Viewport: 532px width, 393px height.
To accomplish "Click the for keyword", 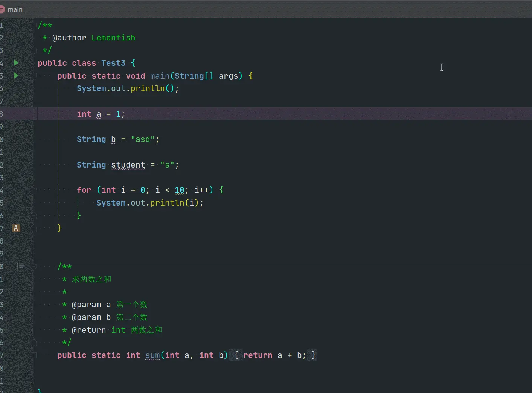I will 84,190.
